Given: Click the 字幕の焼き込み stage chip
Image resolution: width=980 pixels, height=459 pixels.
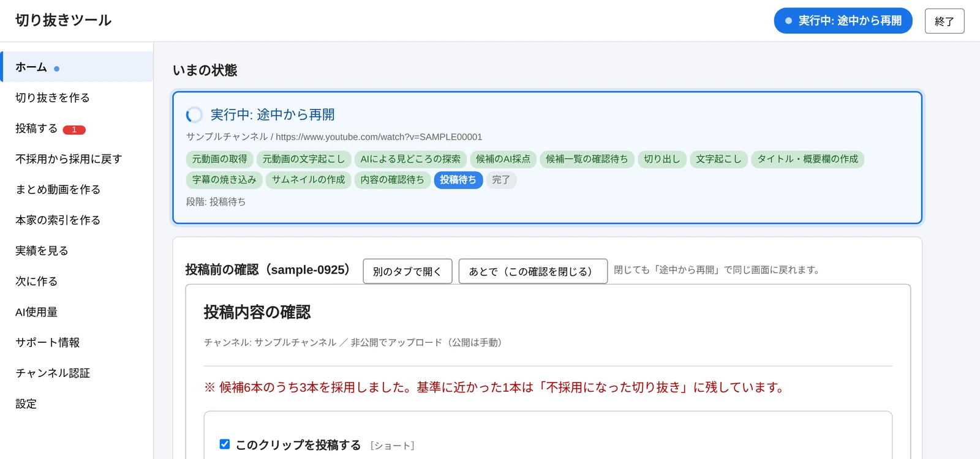Looking at the screenshot, I should coord(224,180).
